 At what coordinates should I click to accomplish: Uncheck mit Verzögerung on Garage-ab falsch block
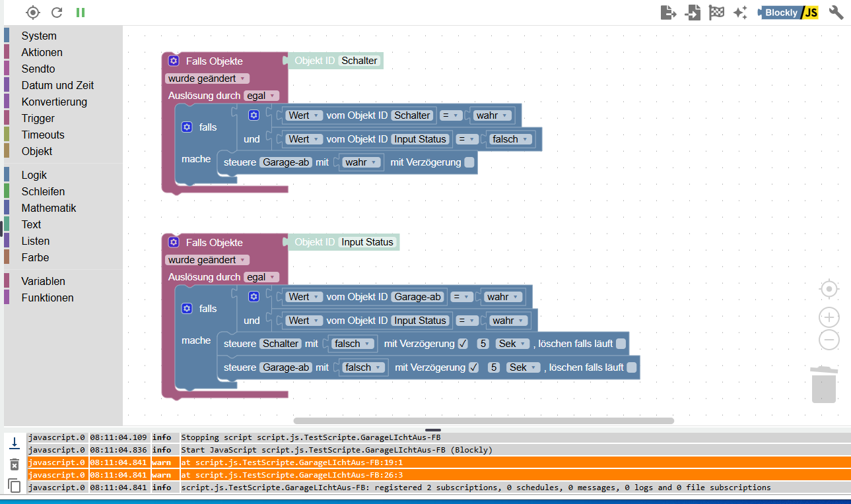(473, 367)
